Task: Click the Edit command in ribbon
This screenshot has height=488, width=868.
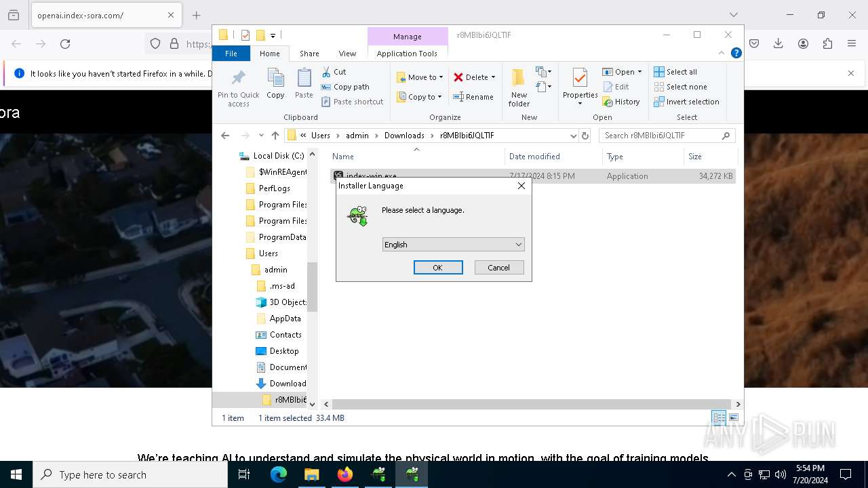Action: [x=616, y=87]
